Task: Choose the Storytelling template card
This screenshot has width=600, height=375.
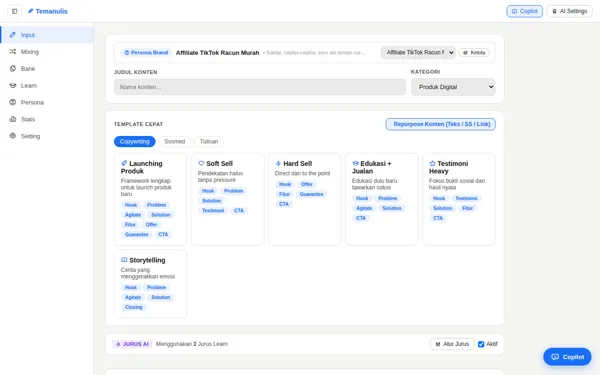Action: coord(150,284)
